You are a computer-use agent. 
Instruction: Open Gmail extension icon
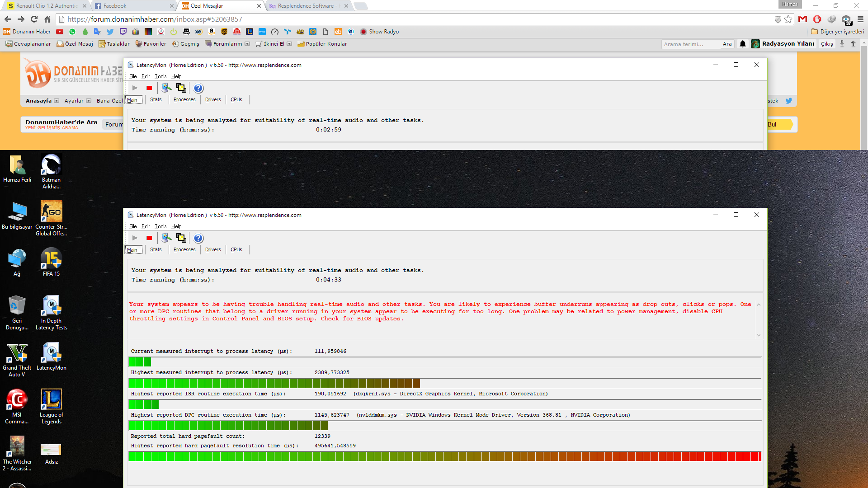tap(803, 19)
